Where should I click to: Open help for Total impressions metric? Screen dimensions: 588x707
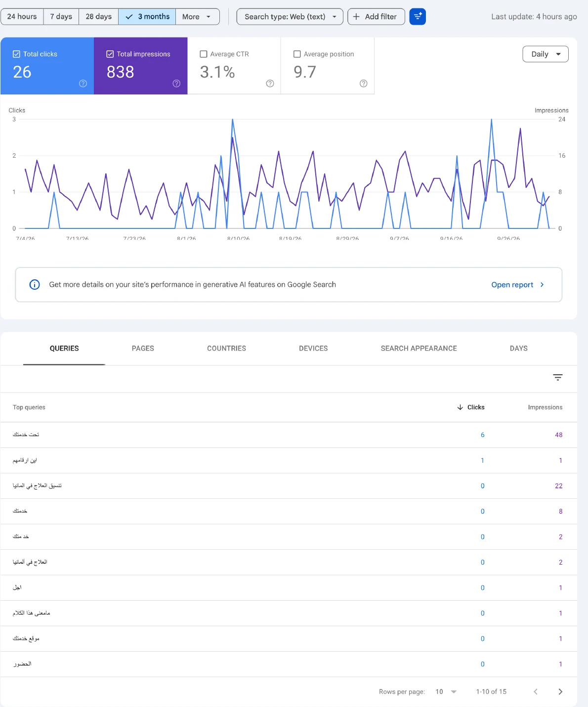pos(176,84)
